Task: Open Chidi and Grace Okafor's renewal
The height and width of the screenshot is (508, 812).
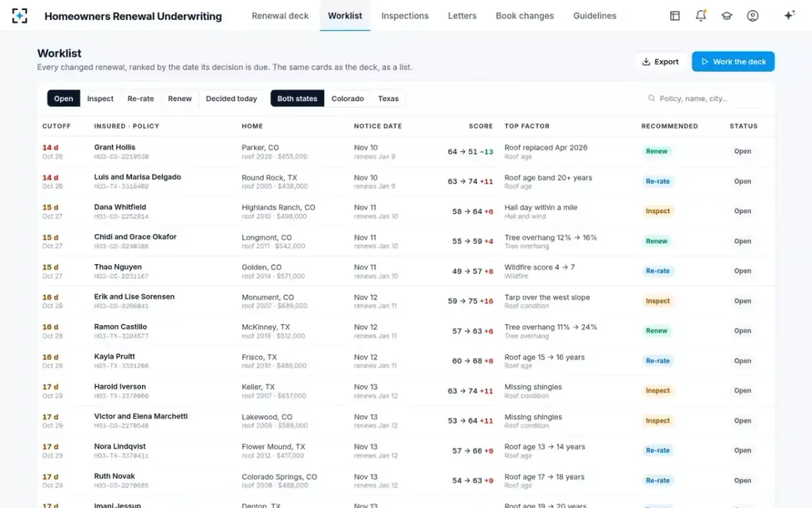Action: point(406,241)
